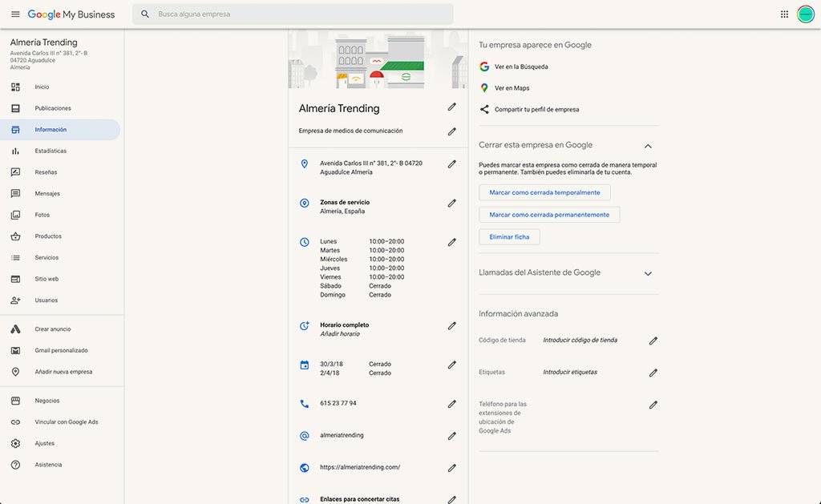Click Marcar como cerrada permanentemente
The image size is (821, 504).
coord(549,215)
